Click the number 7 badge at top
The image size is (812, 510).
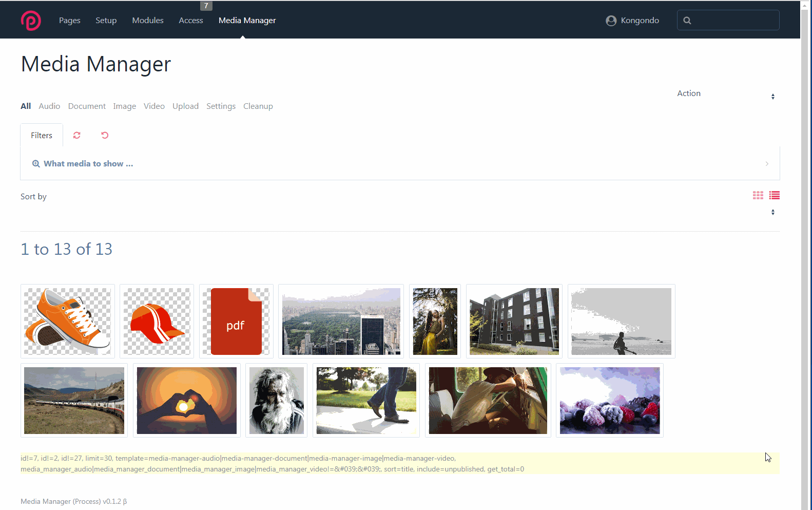click(x=206, y=6)
